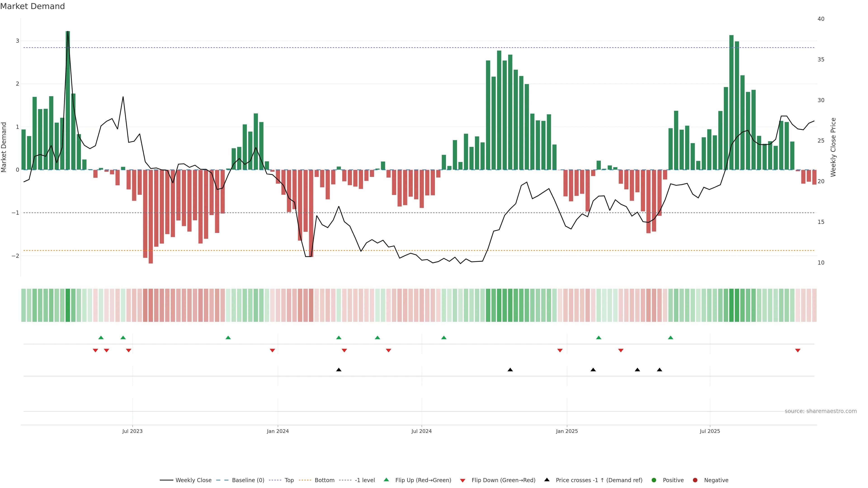Image resolution: width=868 pixels, height=488 pixels.
Task: Click the red Negative legend dot
Action: point(695,480)
